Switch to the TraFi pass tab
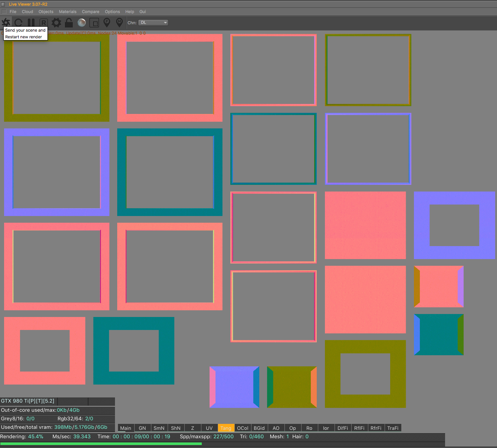This screenshot has width=497, height=448. (393, 428)
